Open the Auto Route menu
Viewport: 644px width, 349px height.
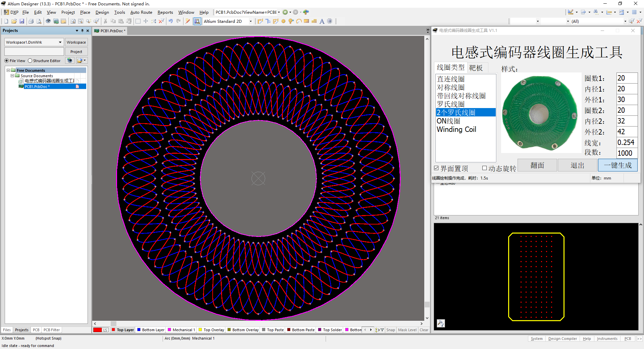(x=141, y=12)
